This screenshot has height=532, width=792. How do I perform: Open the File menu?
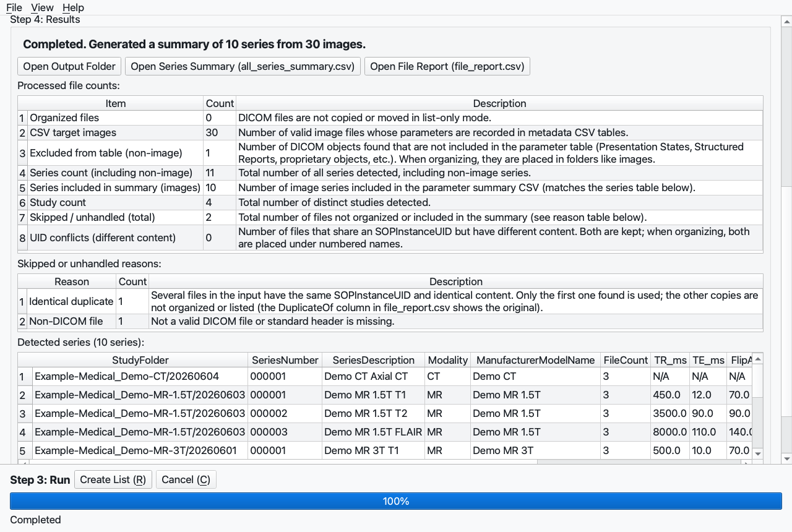(14, 7)
